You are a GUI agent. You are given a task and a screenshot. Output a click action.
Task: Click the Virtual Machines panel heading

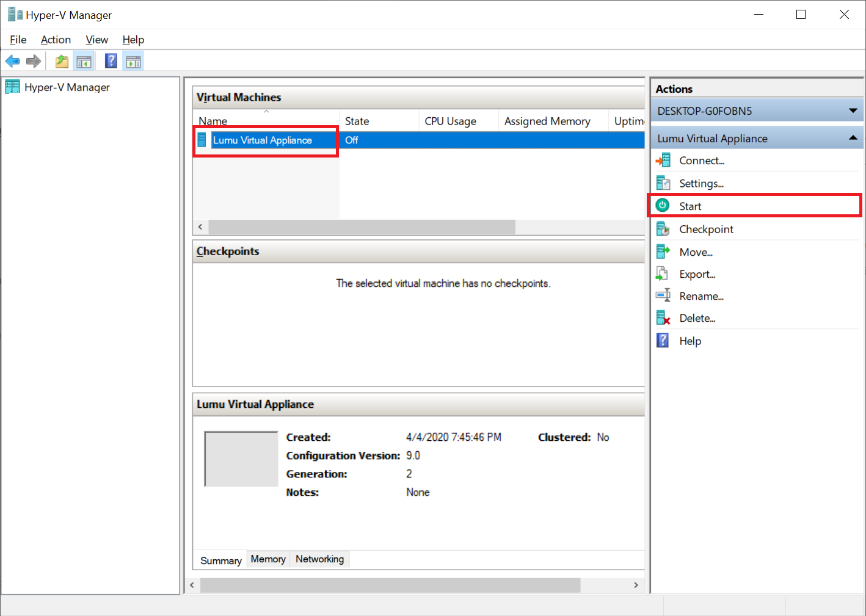[239, 97]
